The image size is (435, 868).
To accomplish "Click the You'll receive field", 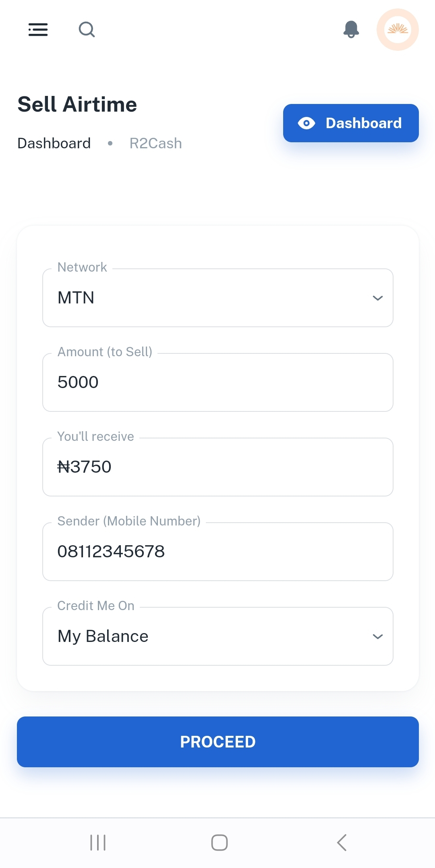I will coord(217,467).
